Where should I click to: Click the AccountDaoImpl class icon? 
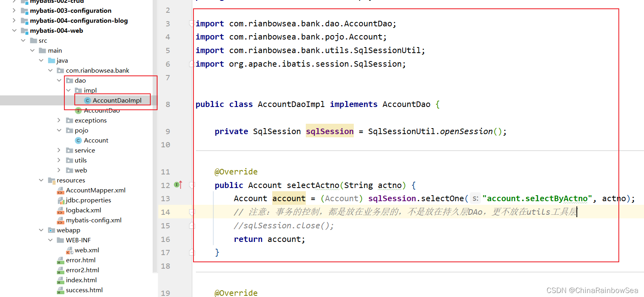[x=88, y=101]
